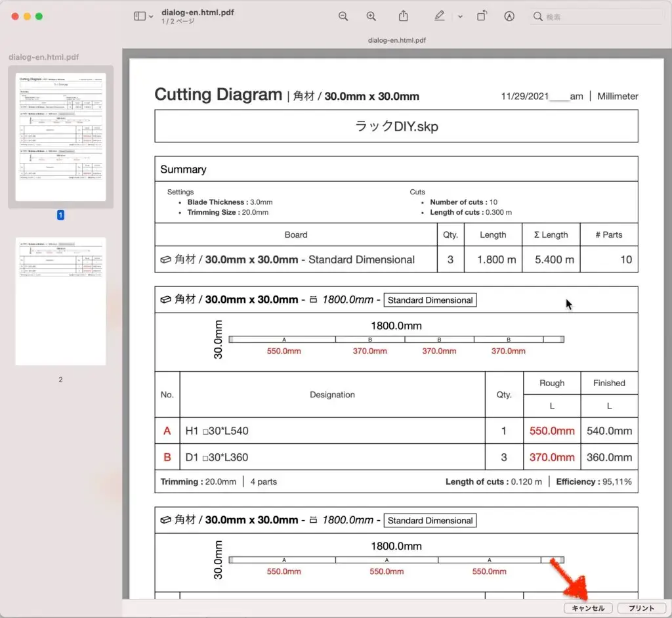Click the H1 □30*L540 designation

[217, 431]
